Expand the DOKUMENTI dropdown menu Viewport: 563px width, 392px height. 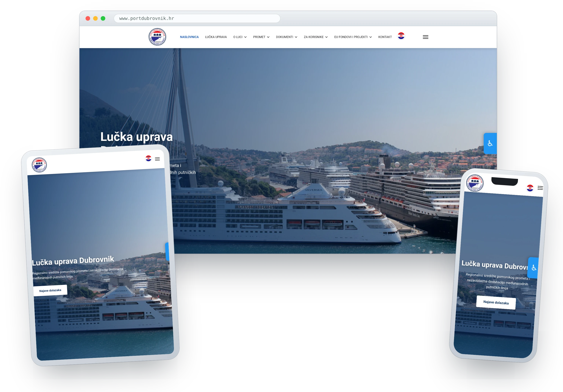[286, 37]
